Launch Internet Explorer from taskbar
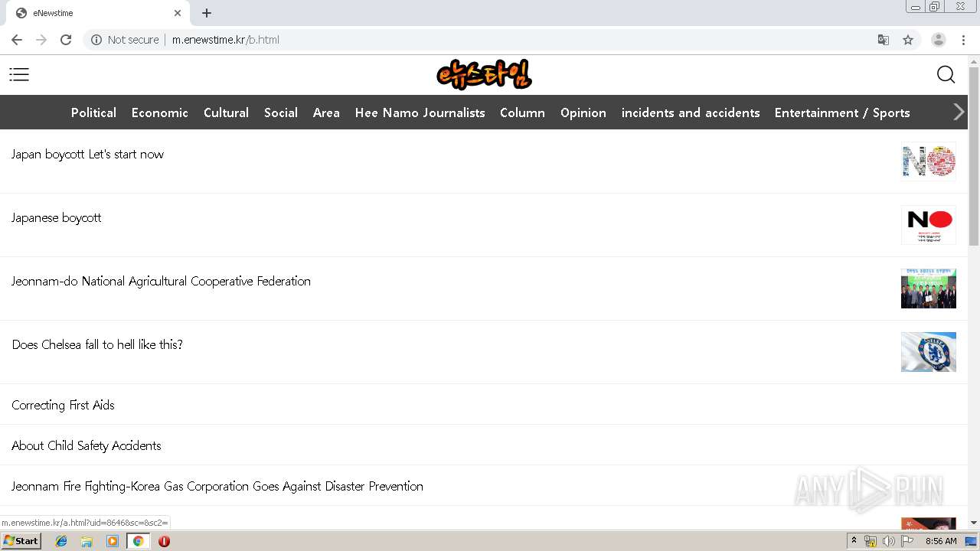Viewport: 980px width, 551px height. coord(61,541)
